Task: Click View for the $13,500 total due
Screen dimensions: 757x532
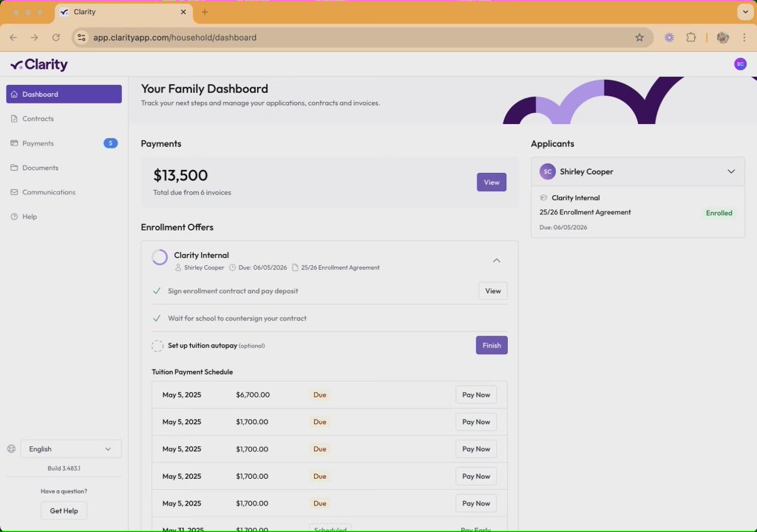Action: point(492,182)
